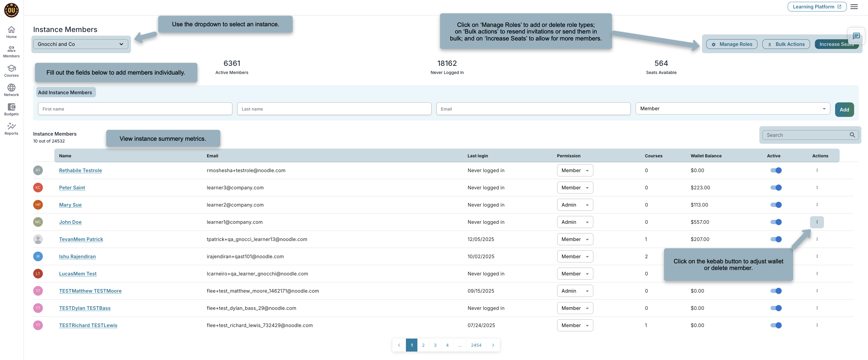
Task: Click the Last login column header
Action: click(x=477, y=156)
